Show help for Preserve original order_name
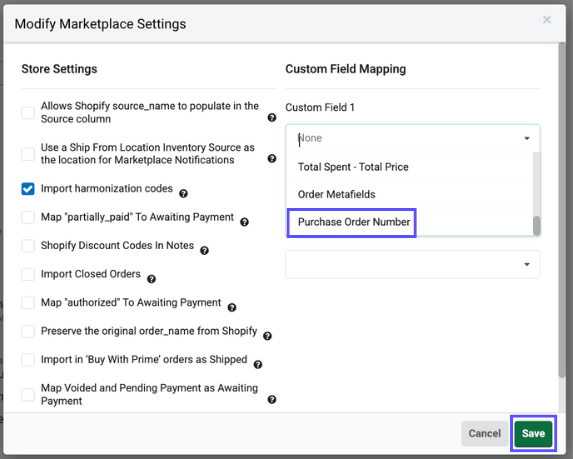 click(267, 336)
